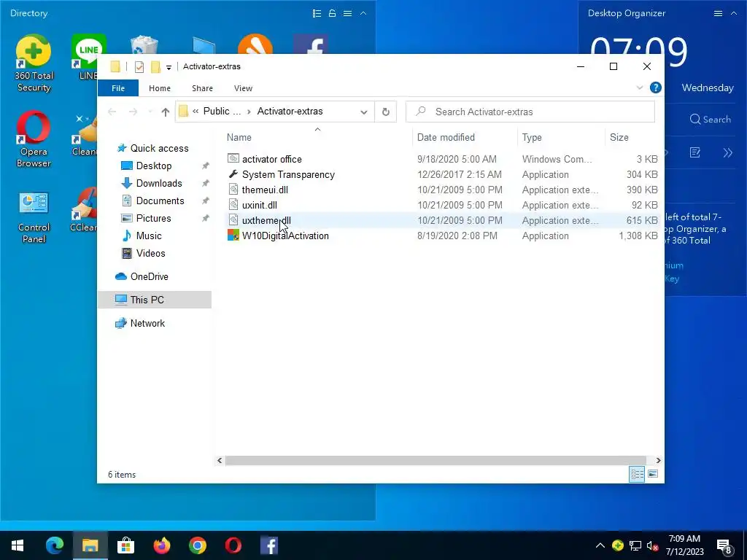
Task: Open Documents in navigation pane
Action: (160, 201)
